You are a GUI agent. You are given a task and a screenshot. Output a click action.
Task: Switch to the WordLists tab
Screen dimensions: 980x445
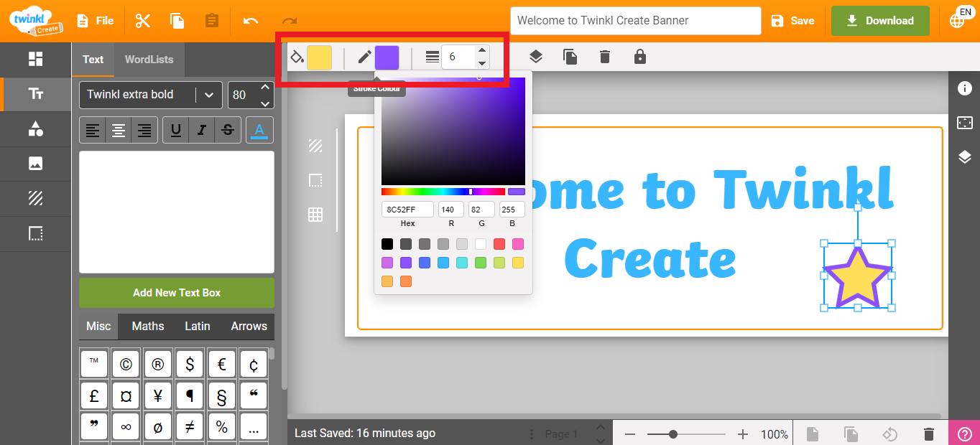(x=149, y=60)
